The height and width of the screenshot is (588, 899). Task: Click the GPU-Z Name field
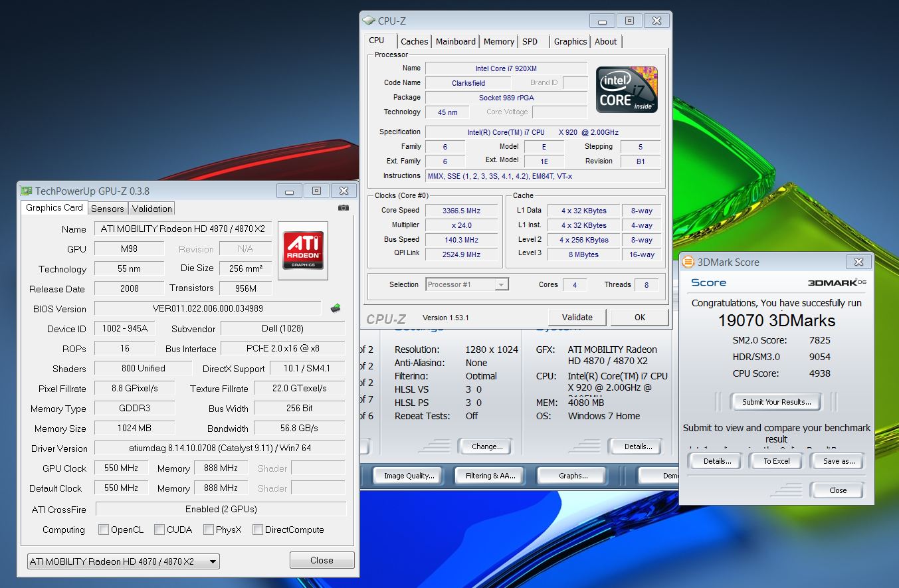coord(183,229)
